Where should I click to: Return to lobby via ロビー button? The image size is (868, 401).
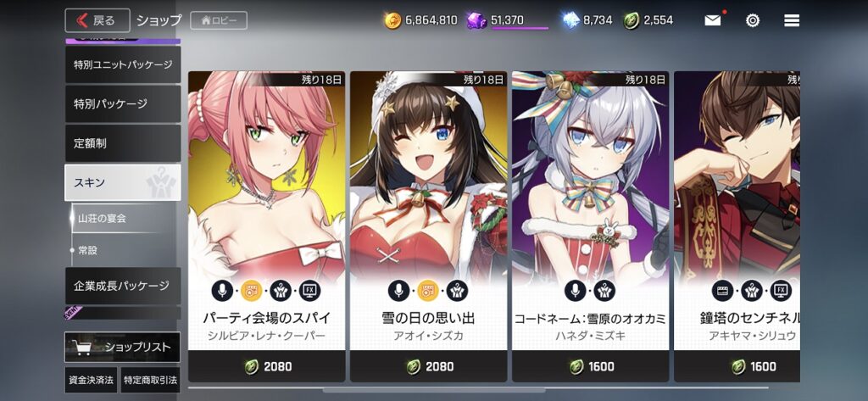click(219, 20)
